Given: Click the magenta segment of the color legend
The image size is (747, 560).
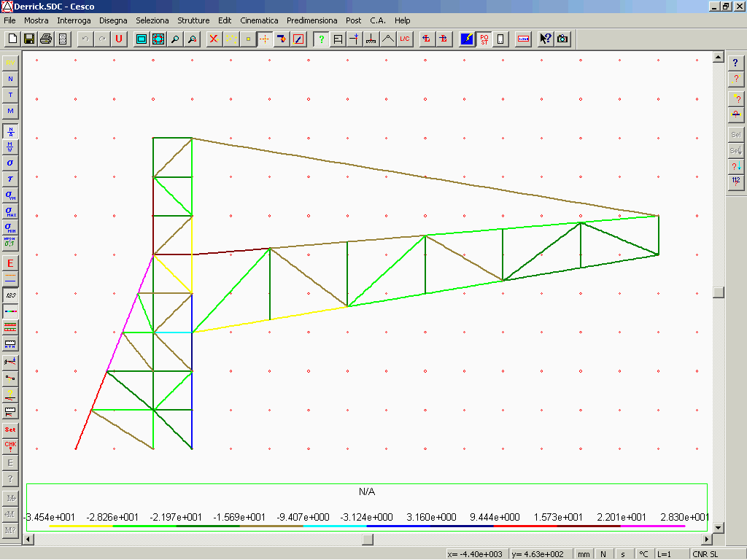Looking at the screenshot, I should [x=653, y=525].
